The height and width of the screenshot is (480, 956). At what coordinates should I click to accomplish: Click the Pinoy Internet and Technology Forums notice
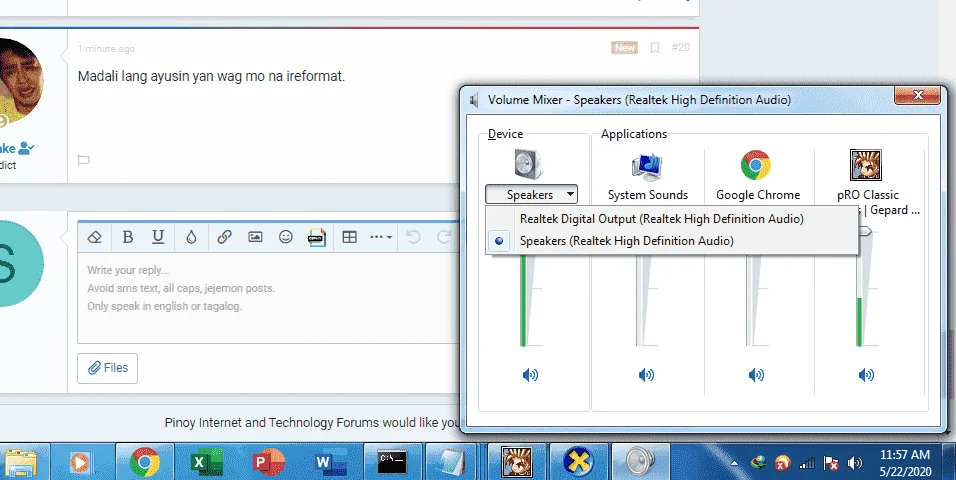pyautogui.click(x=311, y=423)
